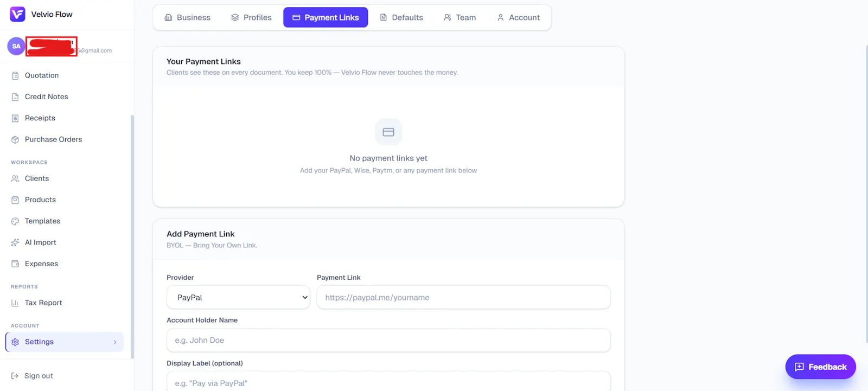Click the Expenses wallet icon

tap(15, 264)
